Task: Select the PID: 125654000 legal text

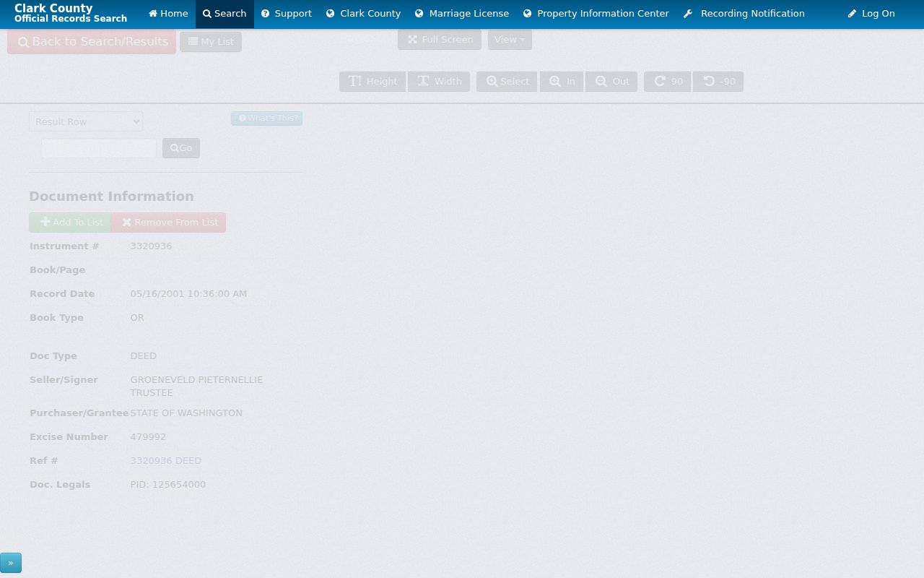Action: click(168, 485)
